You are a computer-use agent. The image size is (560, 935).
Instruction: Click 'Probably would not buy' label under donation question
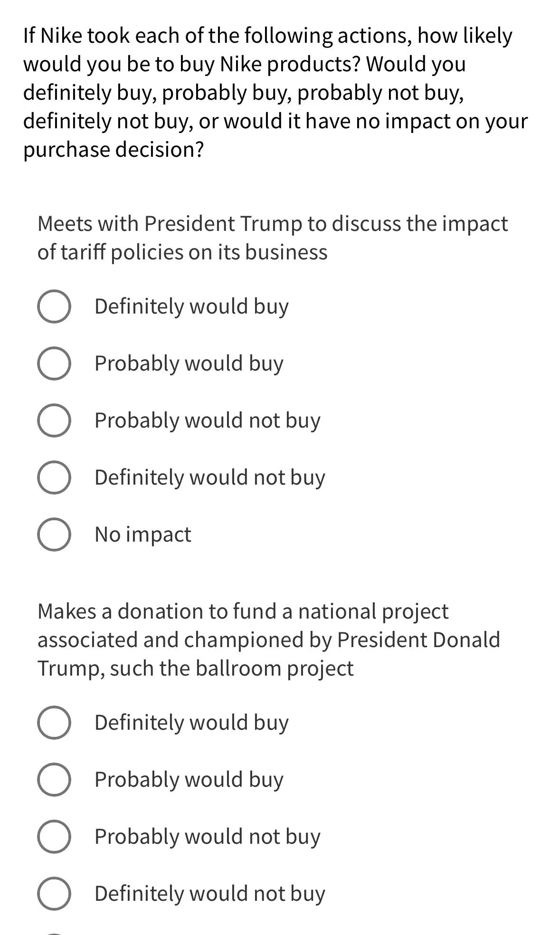point(208,837)
